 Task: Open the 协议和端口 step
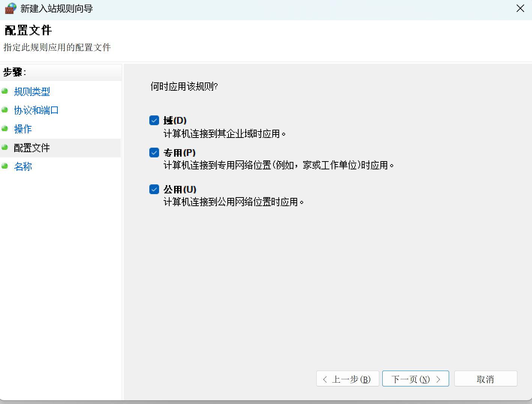(x=36, y=110)
